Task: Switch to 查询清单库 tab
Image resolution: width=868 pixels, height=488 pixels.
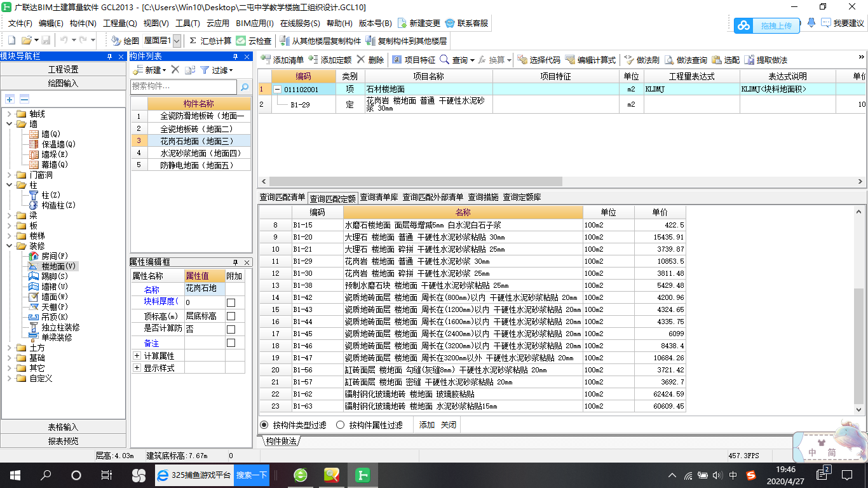Action: 379,197
